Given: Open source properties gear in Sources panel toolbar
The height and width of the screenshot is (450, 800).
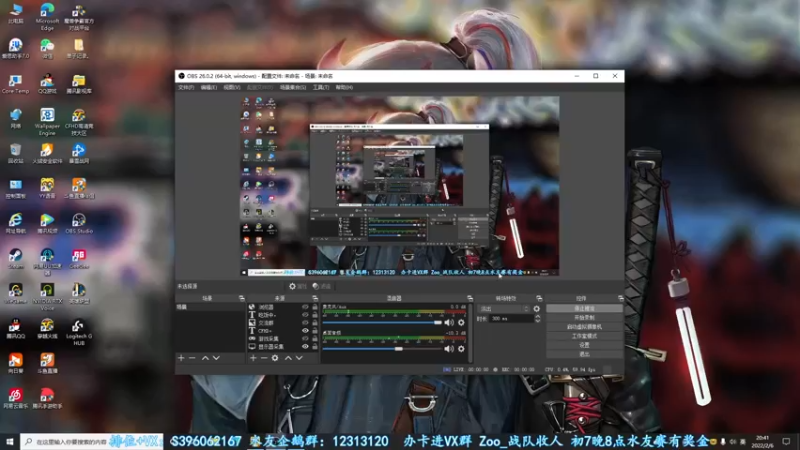Looking at the screenshot, I should (x=275, y=358).
